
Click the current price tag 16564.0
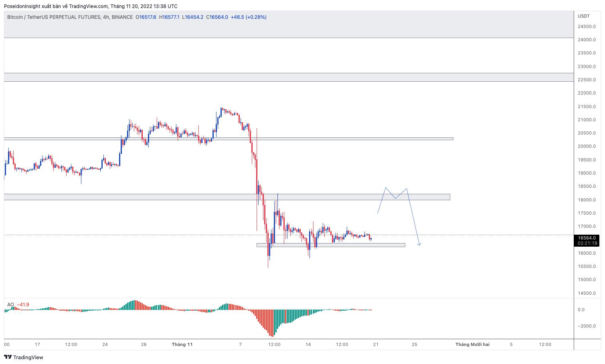pos(587,238)
